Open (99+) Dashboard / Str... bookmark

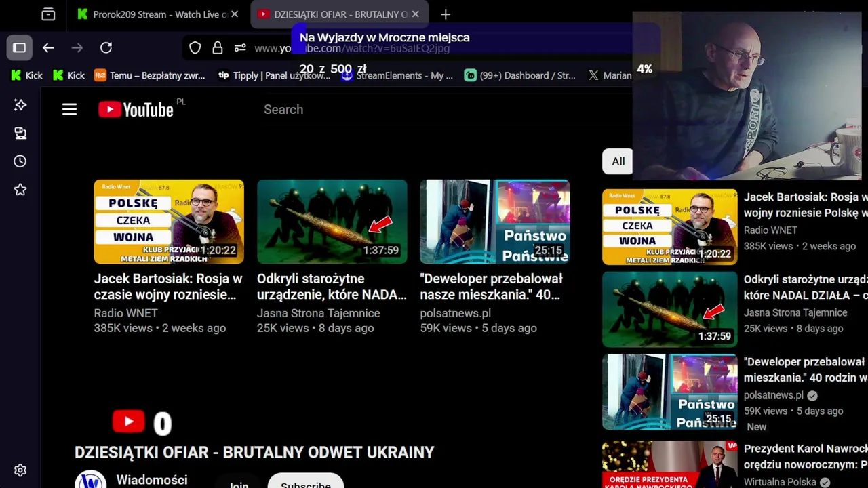pyautogui.click(x=520, y=75)
